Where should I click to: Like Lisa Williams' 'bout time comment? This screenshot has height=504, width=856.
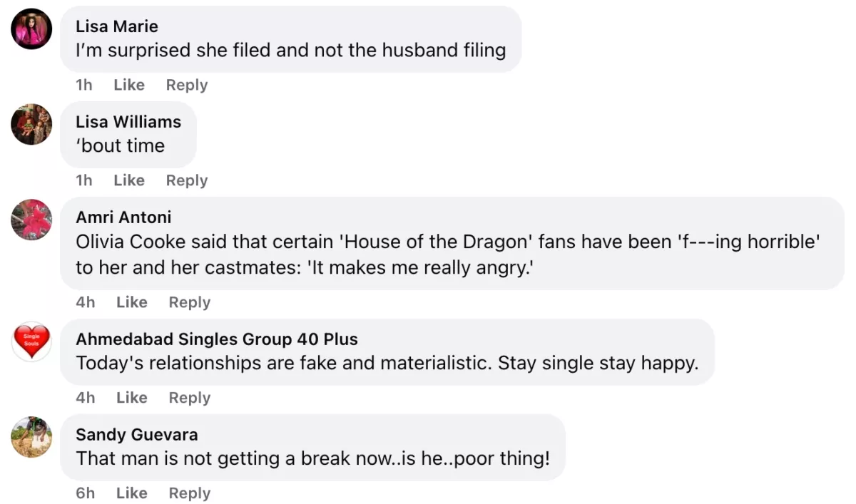(129, 180)
